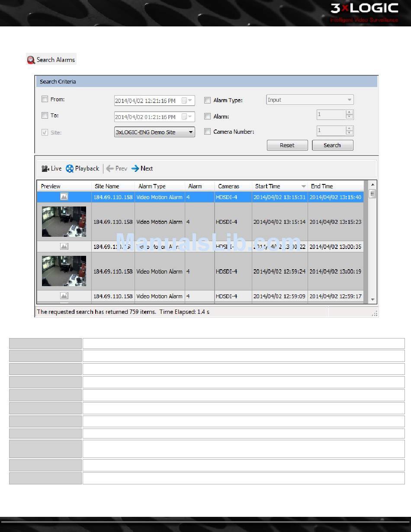The image size is (411, 532).
Task: Go to Prev results page
Action: (x=116, y=168)
